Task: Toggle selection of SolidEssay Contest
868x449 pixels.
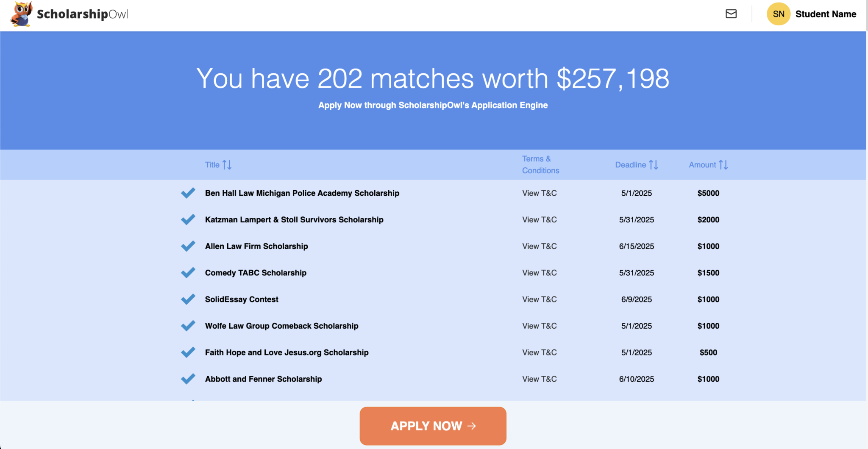Action: (188, 299)
